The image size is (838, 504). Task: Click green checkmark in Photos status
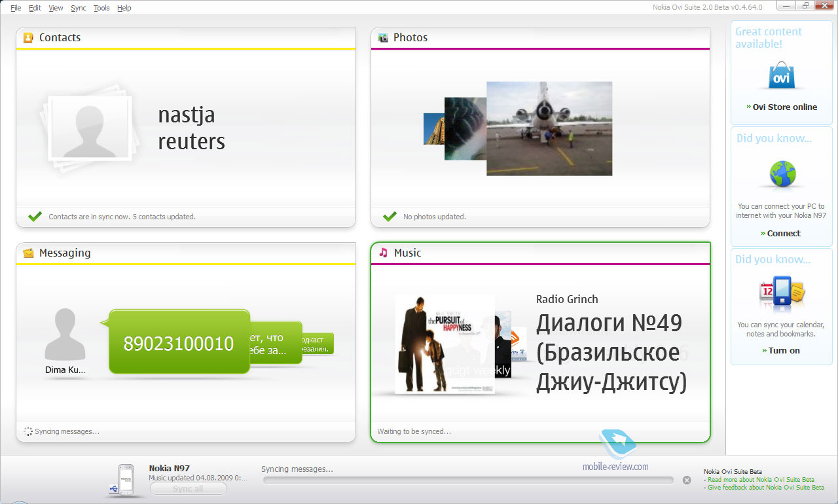pyautogui.click(x=390, y=216)
